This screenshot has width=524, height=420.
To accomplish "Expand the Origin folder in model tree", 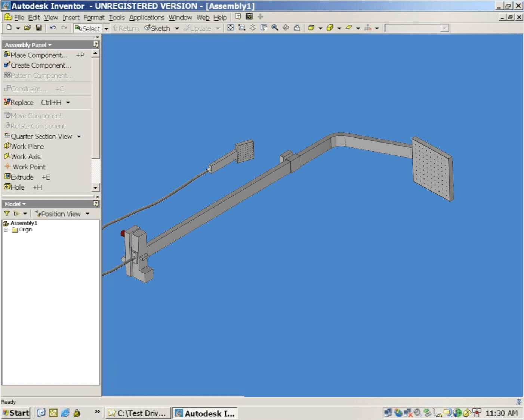I will 5,230.
